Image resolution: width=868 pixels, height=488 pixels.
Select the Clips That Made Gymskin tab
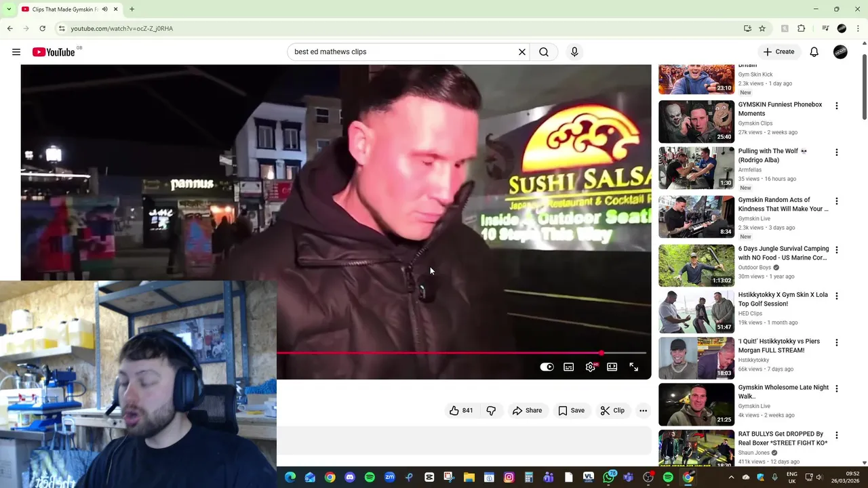click(69, 9)
